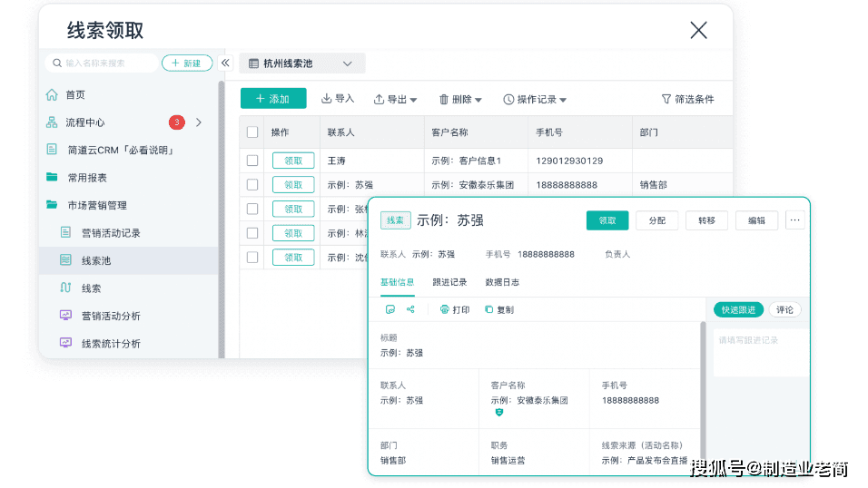Image resolution: width=868 pixels, height=488 pixels.
Task: Switch to the 数据日志 tab
Action: coord(502,282)
